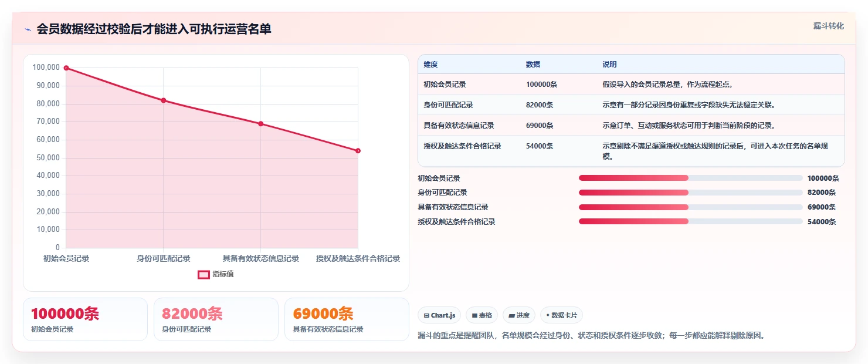Click the 54000条 value beside the progress bar
Image resolution: width=868 pixels, height=364 pixels.
click(822, 222)
